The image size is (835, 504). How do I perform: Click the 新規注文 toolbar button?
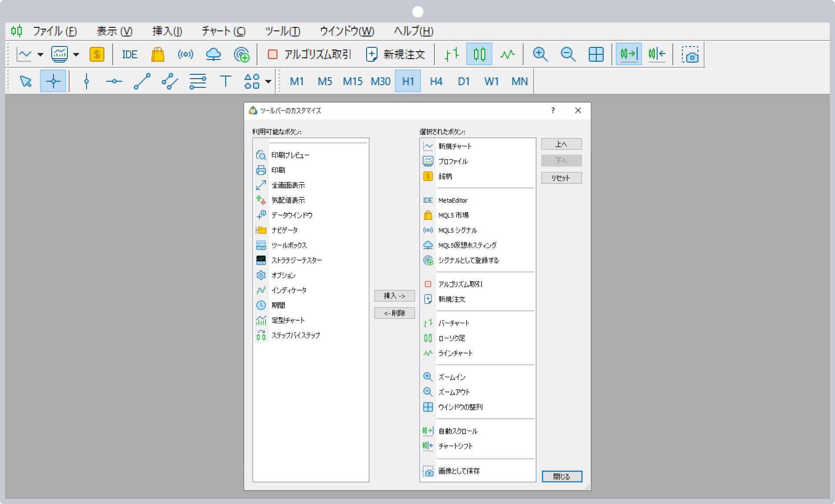395,54
